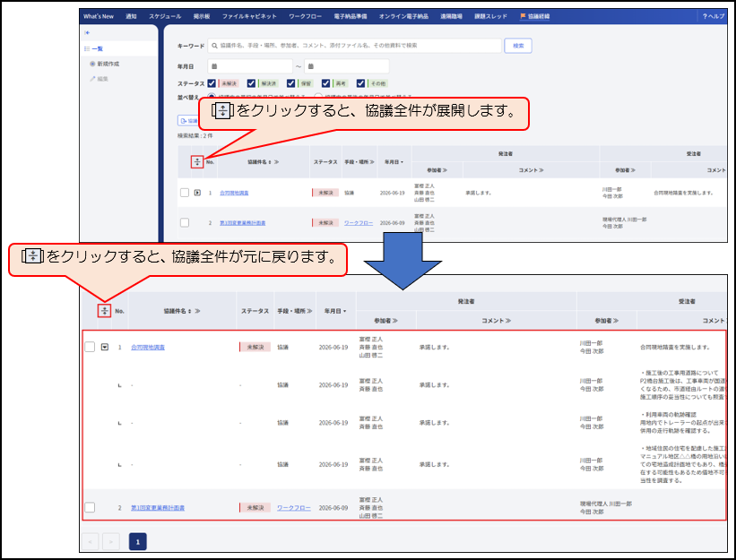Toggle 未解決 status checkbox
The height and width of the screenshot is (560, 736).
coord(212,83)
